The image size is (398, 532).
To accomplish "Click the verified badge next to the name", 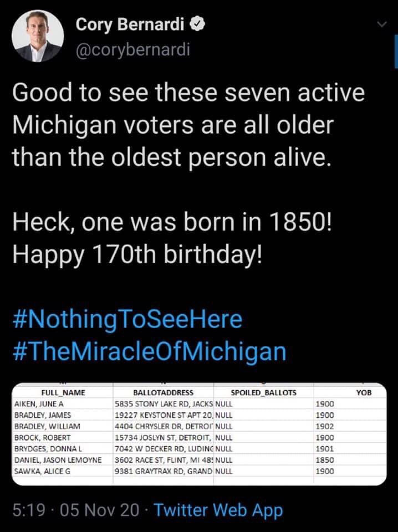I will 198,25.
